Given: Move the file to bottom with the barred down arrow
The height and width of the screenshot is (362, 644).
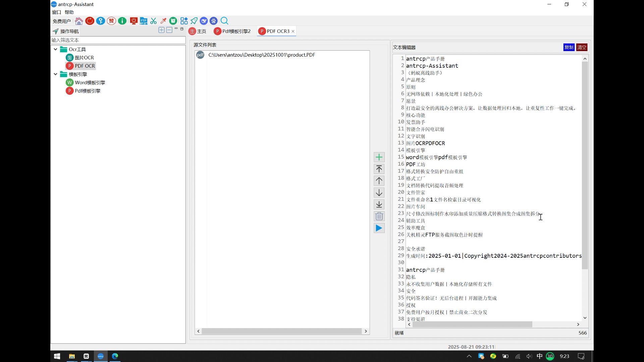Looking at the screenshot, I should click(x=379, y=204).
